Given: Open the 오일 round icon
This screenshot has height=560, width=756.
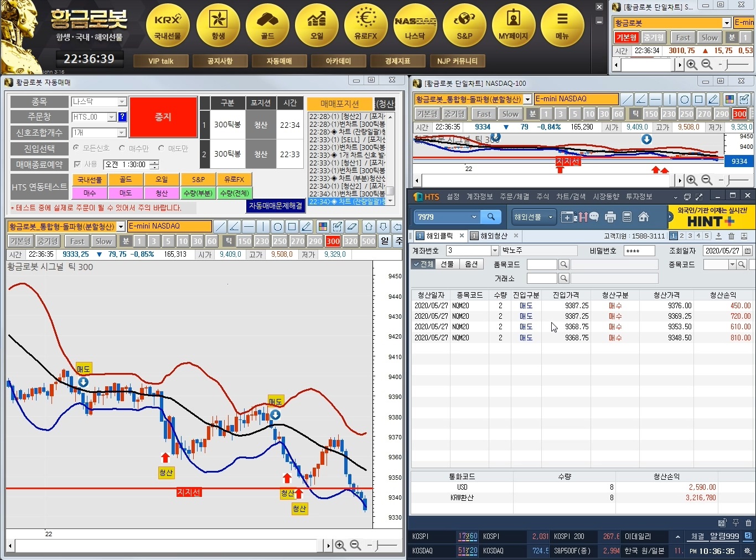Looking at the screenshot, I should (x=317, y=25).
